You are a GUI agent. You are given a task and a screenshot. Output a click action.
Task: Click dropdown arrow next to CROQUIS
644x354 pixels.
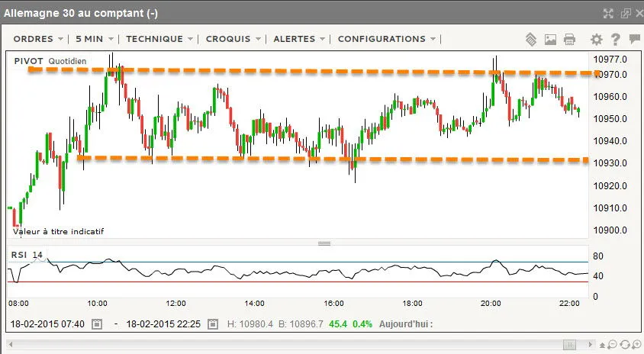(259, 39)
